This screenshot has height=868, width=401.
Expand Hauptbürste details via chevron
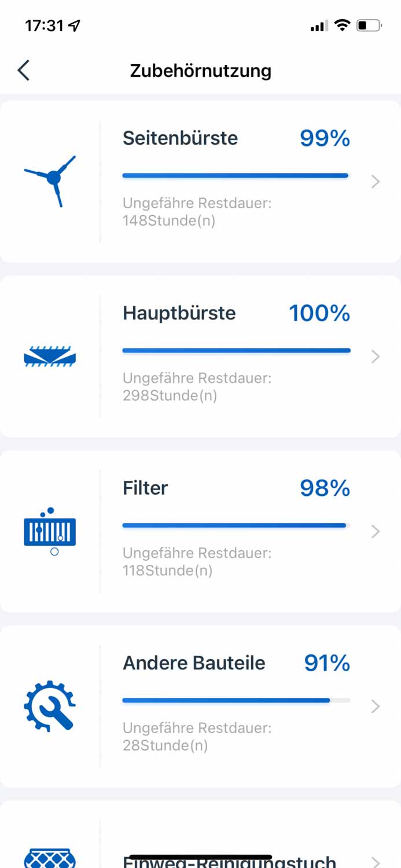pos(376,356)
